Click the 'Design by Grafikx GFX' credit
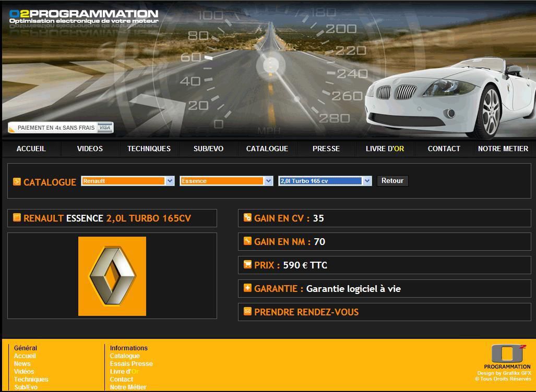The height and width of the screenshot is (392, 536). [x=504, y=373]
